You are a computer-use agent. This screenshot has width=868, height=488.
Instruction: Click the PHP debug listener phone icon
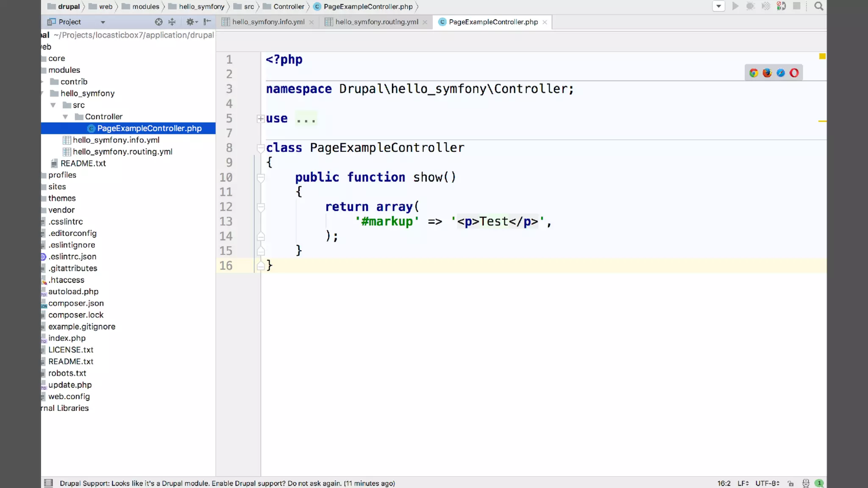(x=781, y=6)
